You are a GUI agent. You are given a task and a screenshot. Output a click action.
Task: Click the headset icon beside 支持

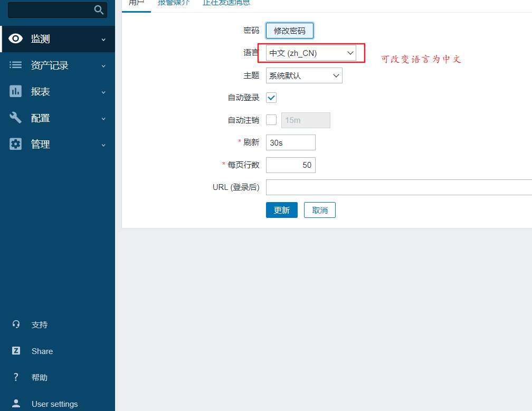pos(16,324)
